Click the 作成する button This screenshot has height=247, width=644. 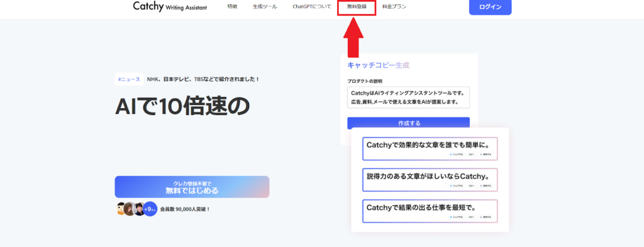[408, 123]
